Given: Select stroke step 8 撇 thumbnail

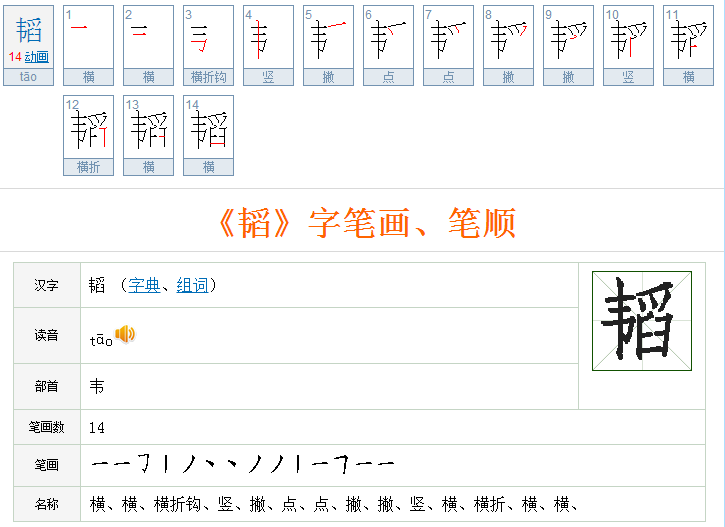Looking at the screenshot, I should 509,45.
